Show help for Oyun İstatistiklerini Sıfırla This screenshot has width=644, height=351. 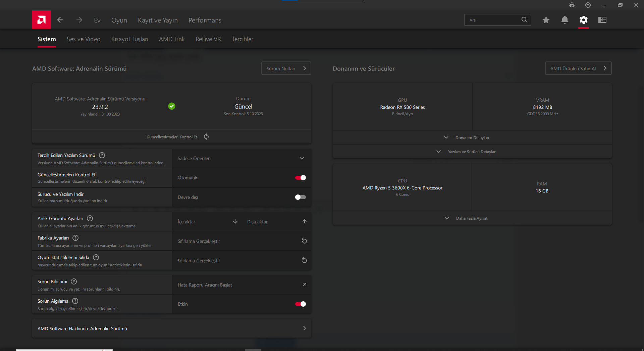click(x=96, y=257)
